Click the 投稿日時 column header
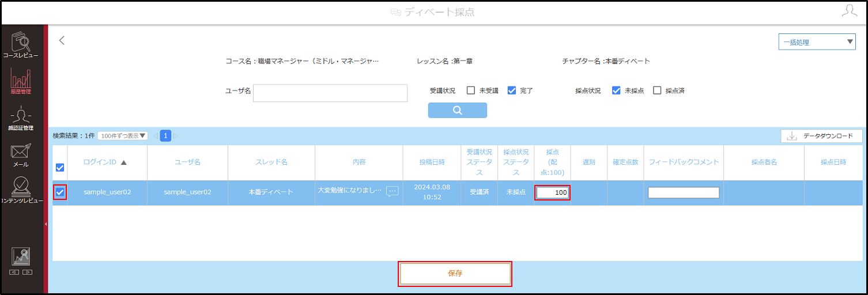Image resolution: width=868 pixels, height=295 pixels. click(432, 162)
